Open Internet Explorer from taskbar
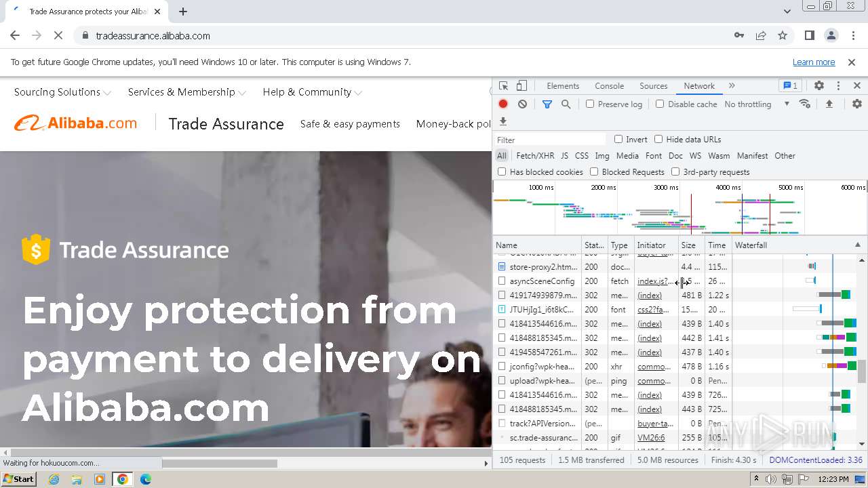This screenshot has height=488, width=868. 54,479
